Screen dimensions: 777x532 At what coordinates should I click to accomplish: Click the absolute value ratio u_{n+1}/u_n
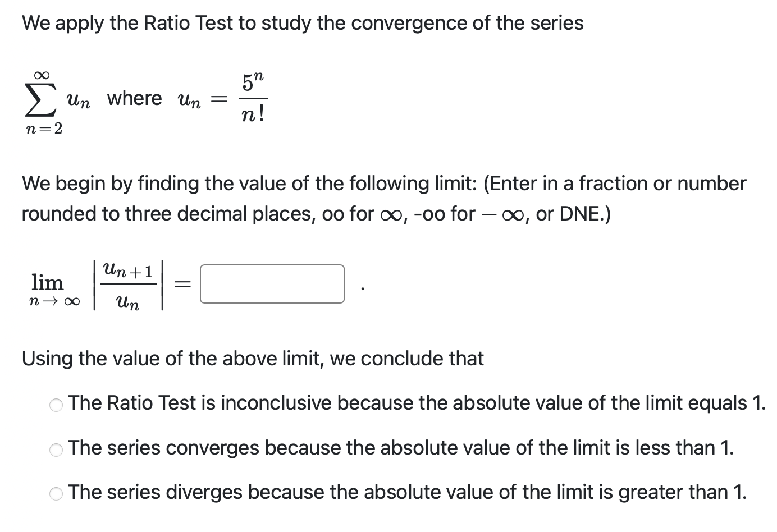tap(127, 284)
